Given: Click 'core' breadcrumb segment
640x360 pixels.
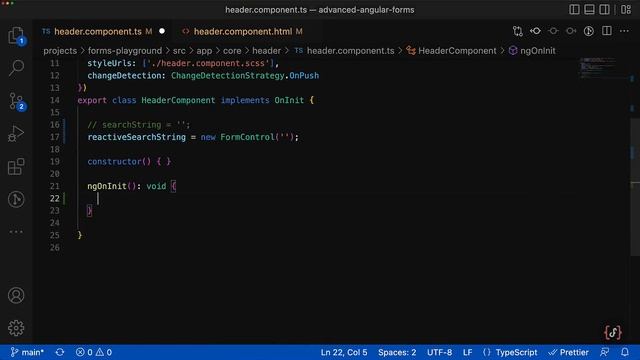Looking at the screenshot, I should [x=232, y=51].
